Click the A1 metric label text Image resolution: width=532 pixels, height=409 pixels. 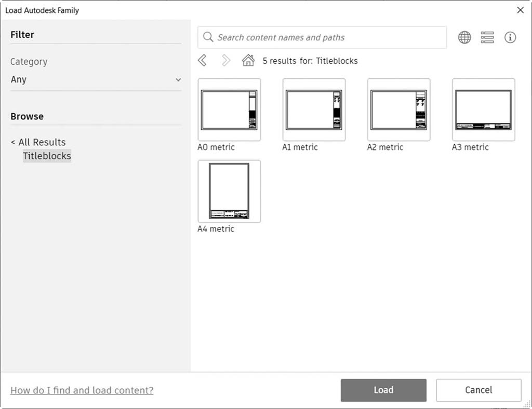tap(300, 147)
